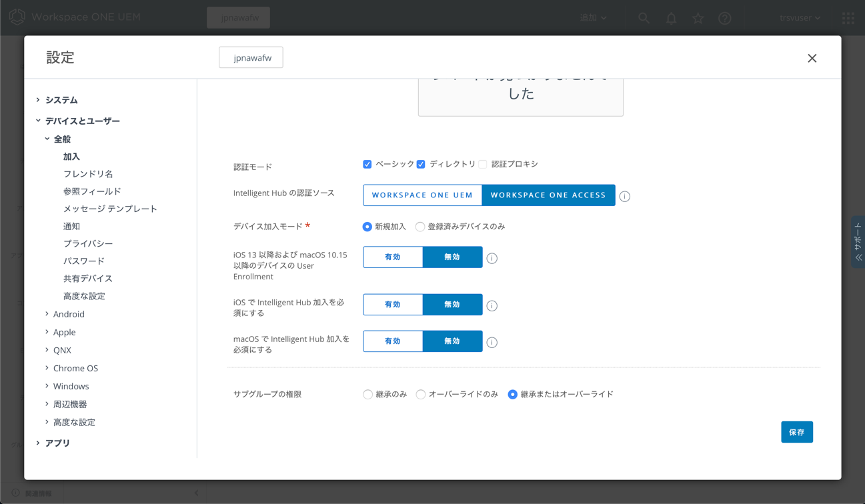Show info icon for iOS Intelligent Hub 加入
865x504 pixels.
click(492, 305)
